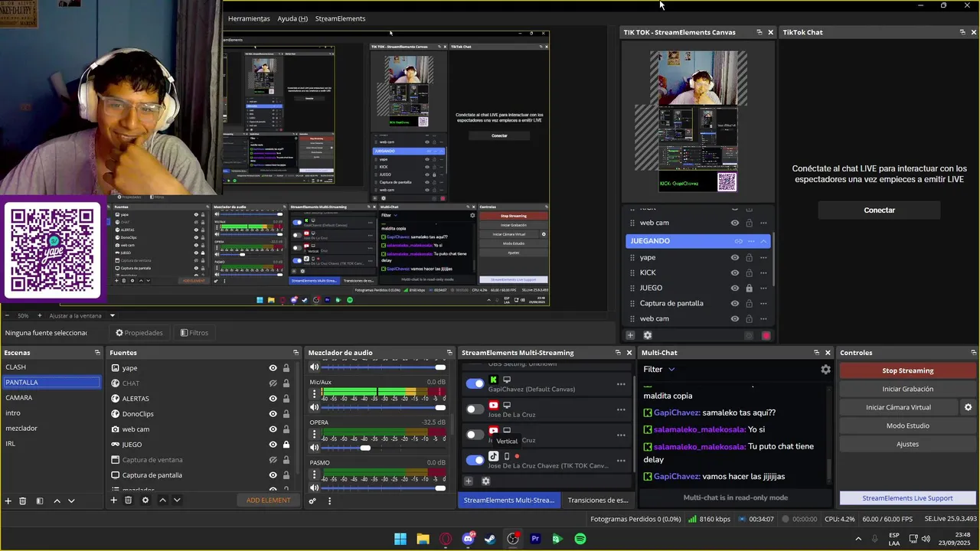980x551 pixels.
Task: Hide DonoClips source in Fuentes
Action: pos(273,414)
